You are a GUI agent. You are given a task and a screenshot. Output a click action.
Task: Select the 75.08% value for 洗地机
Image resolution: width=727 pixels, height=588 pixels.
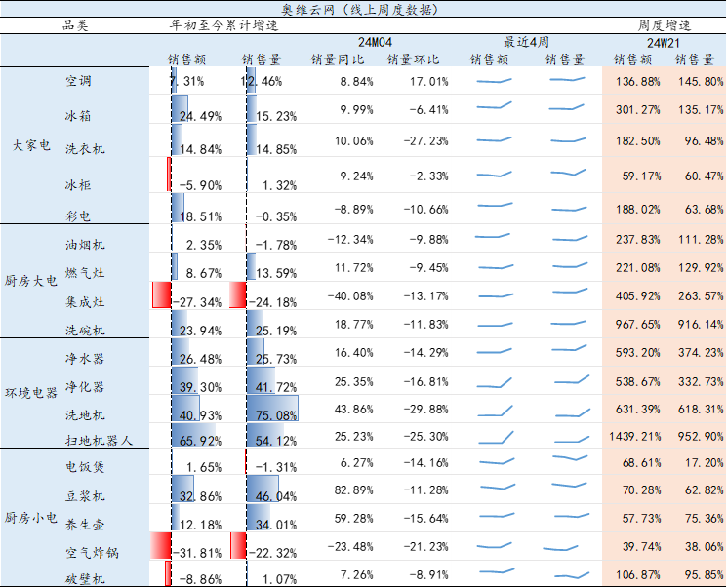click(x=276, y=415)
